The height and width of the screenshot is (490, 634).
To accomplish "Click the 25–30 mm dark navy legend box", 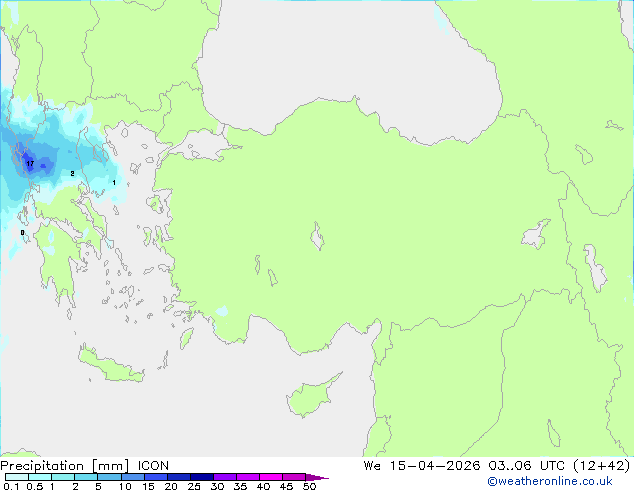I will point(202,477).
